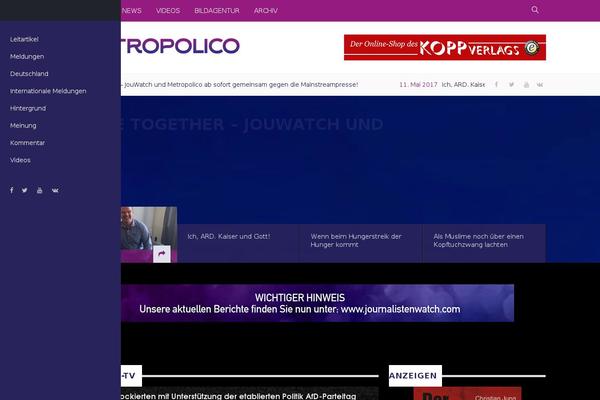
Task: Open VIDEOS in top navigation
Action: coord(168,11)
